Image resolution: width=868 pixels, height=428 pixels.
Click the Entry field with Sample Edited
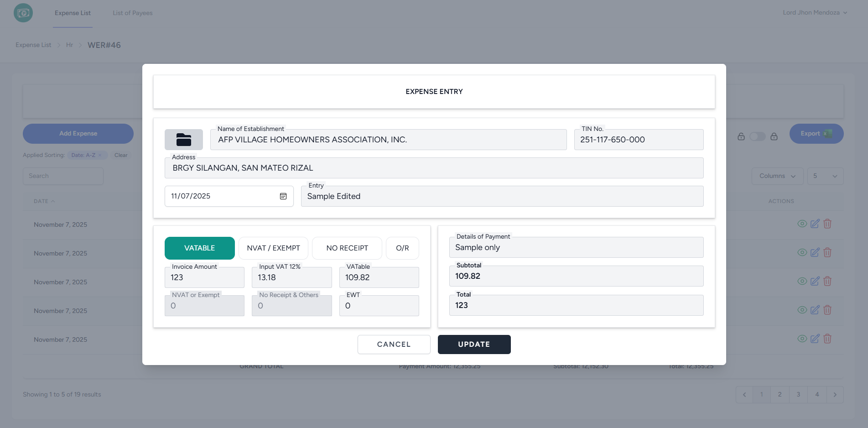tap(502, 196)
